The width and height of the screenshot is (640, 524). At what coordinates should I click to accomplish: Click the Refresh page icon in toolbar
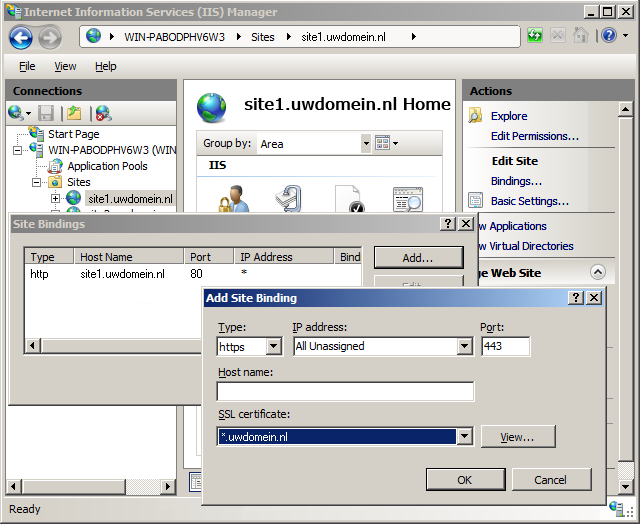click(535, 36)
